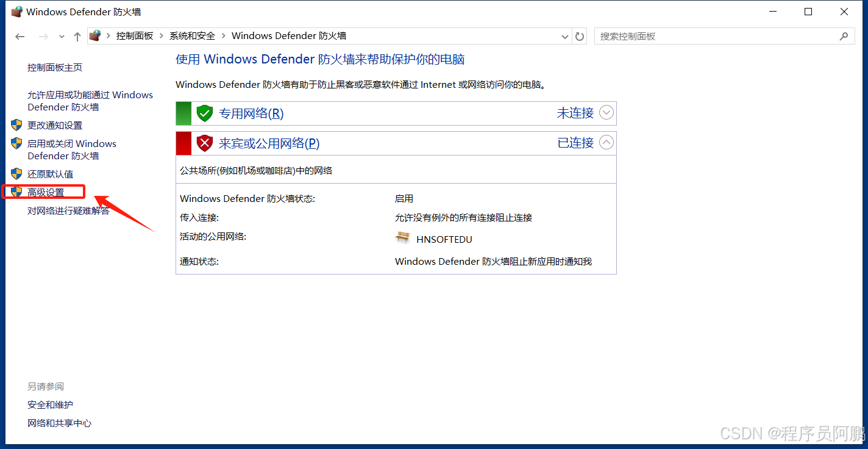The height and width of the screenshot is (449, 868).
Task: Click the 已连接 status text
Action: 575,143
